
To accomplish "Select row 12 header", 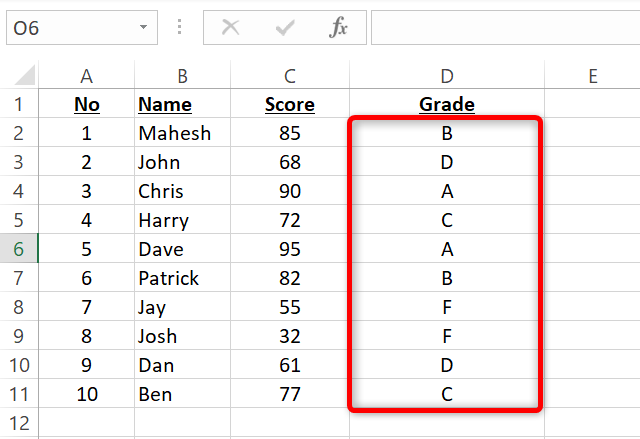I will point(19,424).
